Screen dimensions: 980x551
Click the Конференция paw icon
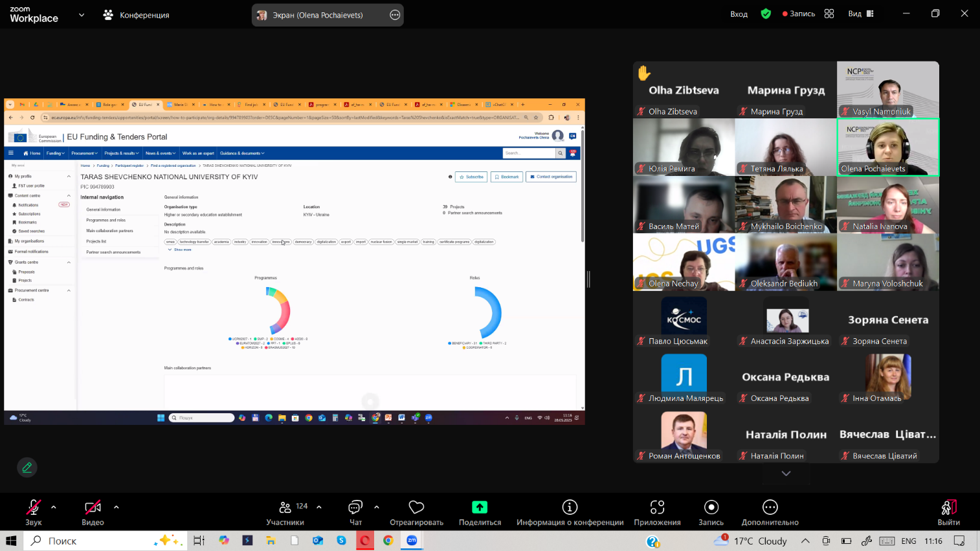(108, 14)
